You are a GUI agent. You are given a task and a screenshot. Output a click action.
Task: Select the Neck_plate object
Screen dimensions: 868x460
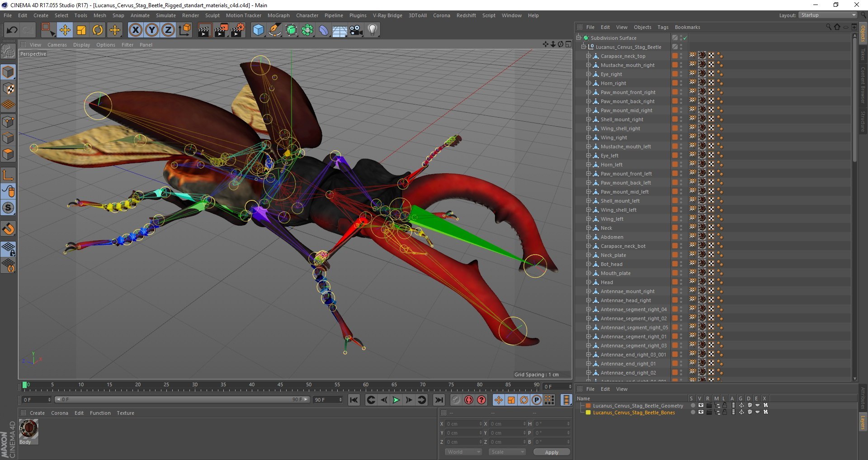coord(613,255)
